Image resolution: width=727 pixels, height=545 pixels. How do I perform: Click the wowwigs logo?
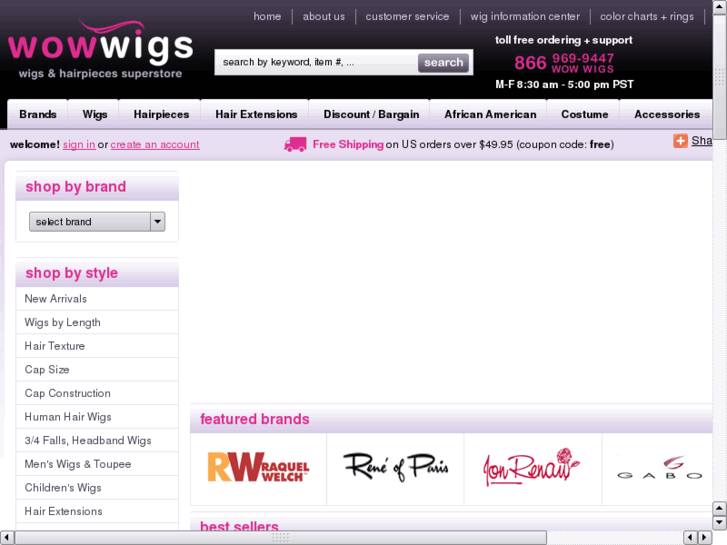point(100,49)
